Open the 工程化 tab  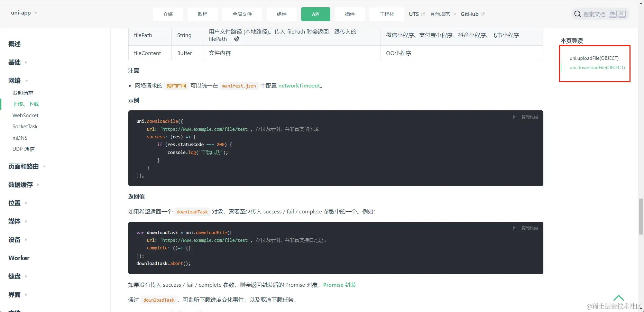tap(387, 14)
